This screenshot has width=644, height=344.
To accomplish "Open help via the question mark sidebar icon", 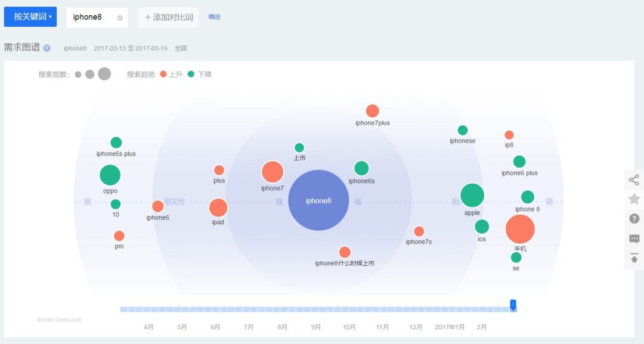I will (x=634, y=218).
